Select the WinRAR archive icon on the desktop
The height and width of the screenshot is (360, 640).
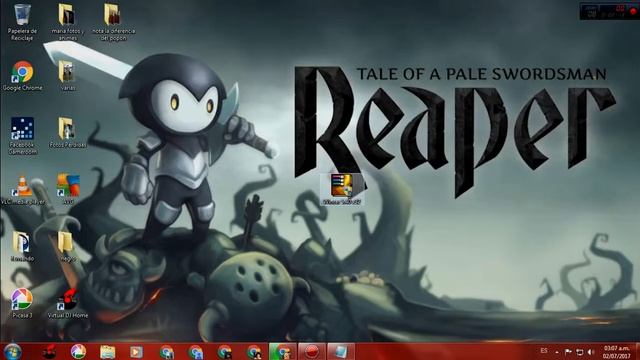pyautogui.click(x=342, y=189)
